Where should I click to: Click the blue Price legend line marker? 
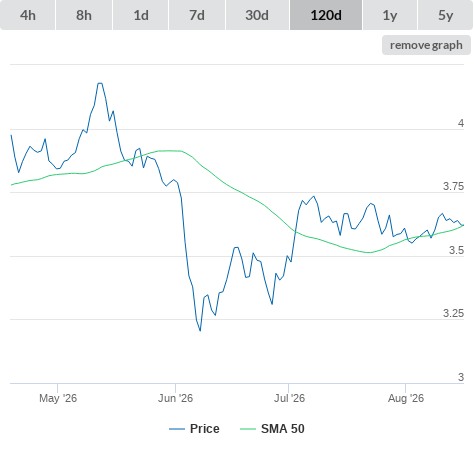(177, 429)
